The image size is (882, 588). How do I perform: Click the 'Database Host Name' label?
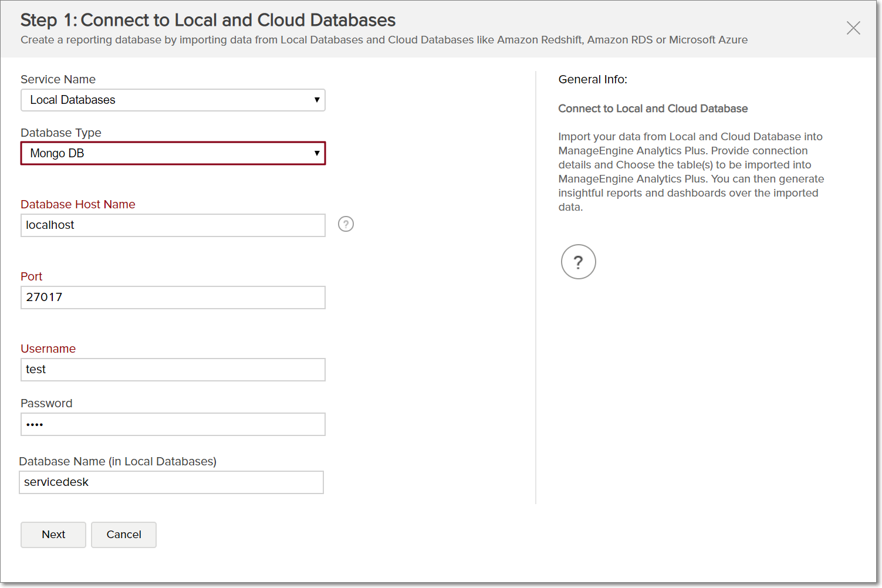78,204
